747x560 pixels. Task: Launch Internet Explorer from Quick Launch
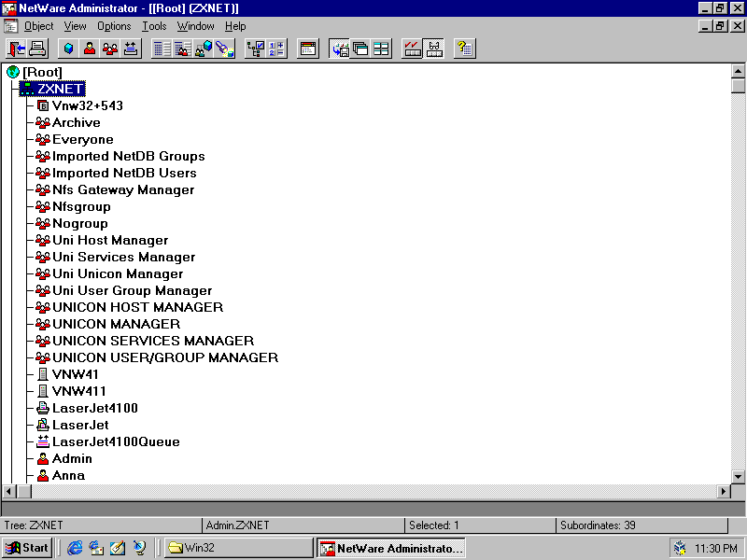[75, 548]
